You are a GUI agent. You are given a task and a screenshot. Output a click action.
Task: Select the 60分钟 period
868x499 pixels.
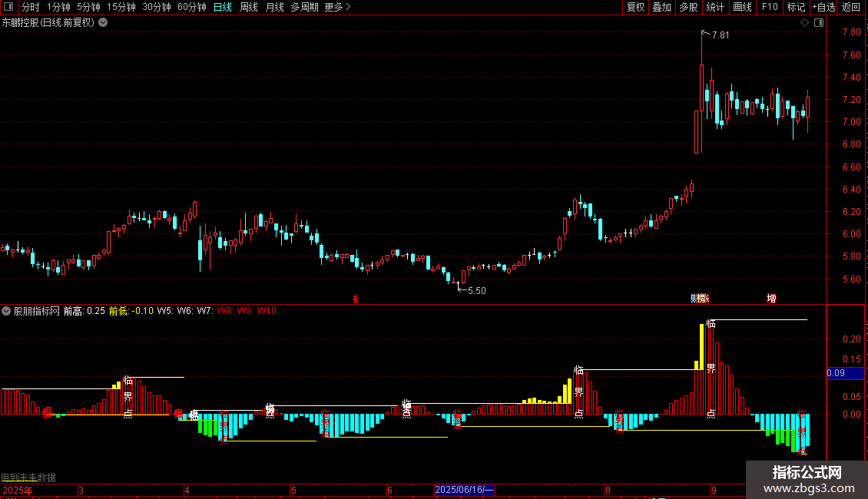tap(192, 7)
